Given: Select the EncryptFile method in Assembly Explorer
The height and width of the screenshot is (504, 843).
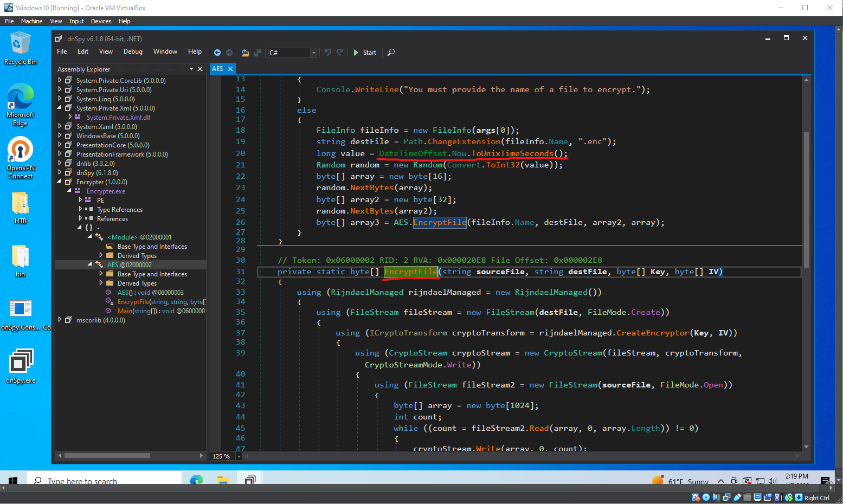Looking at the screenshot, I should pyautogui.click(x=133, y=301).
